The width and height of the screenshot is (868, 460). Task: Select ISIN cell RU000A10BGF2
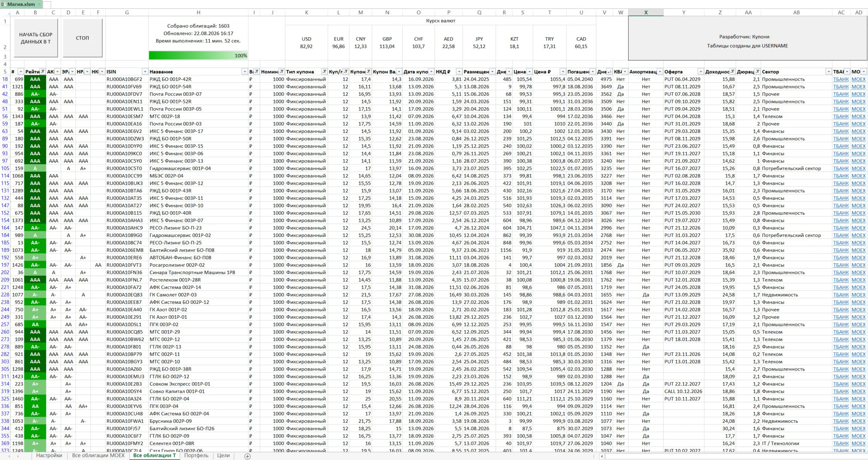(127, 79)
